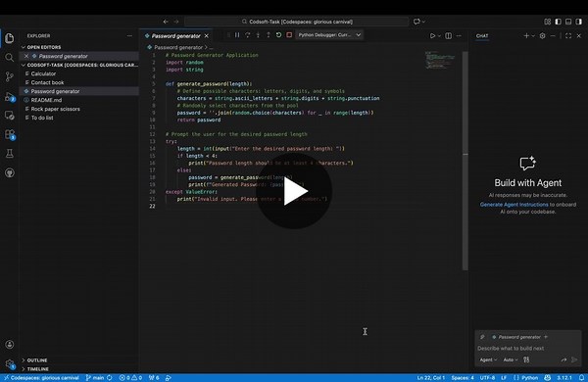The height and width of the screenshot is (382, 588).
Task: Open the Run and Debug view
Action: point(10,96)
